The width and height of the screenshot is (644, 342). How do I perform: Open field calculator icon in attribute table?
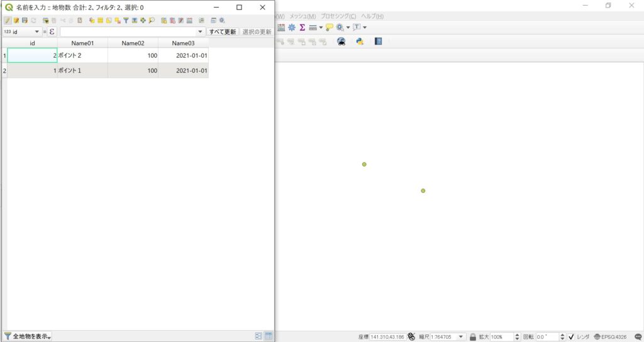click(189, 20)
